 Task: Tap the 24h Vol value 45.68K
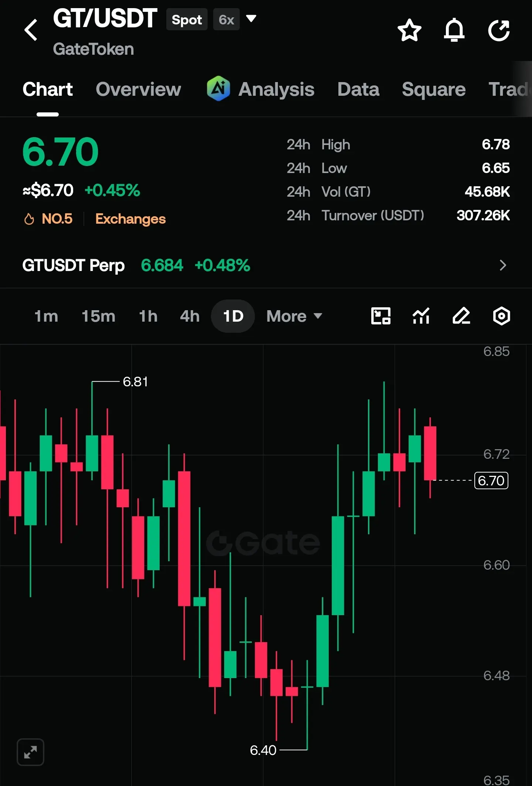[x=487, y=192]
